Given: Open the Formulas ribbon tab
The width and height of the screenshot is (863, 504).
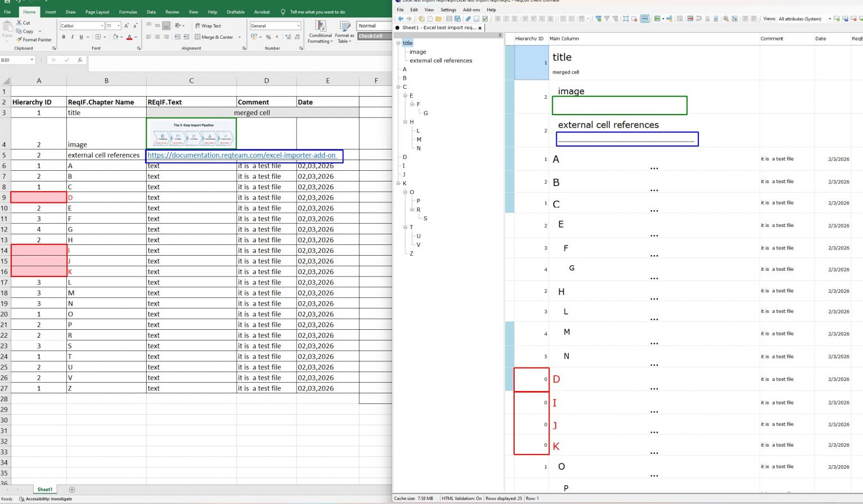Looking at the screenshot, I should tap(128, 12).
